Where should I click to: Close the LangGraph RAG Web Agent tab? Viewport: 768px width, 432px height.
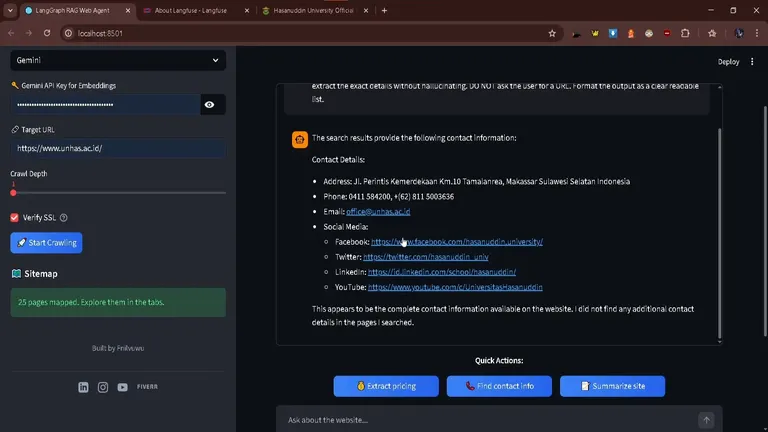coord(128,10)
